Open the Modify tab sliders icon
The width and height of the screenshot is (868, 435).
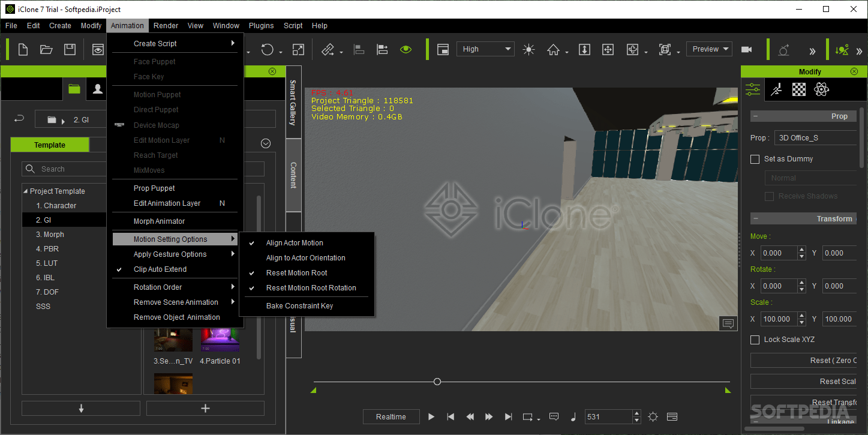coord(753,89)
